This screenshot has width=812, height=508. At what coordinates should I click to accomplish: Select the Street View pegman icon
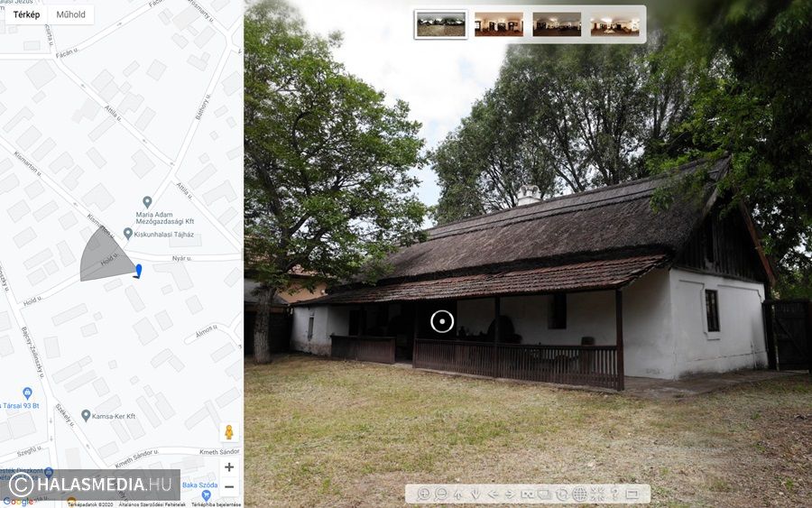tap(229, 432)
